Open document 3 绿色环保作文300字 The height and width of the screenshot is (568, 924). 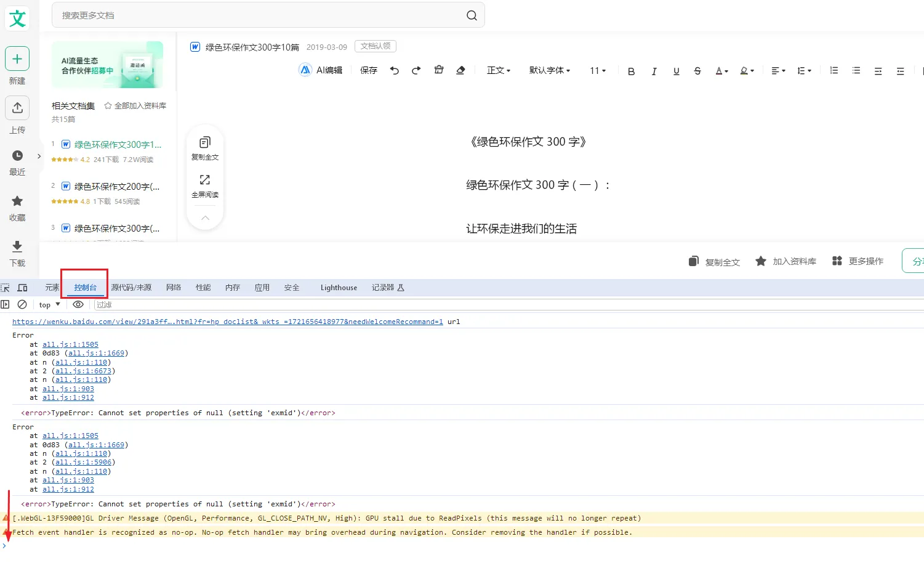[x=117, y=229]
